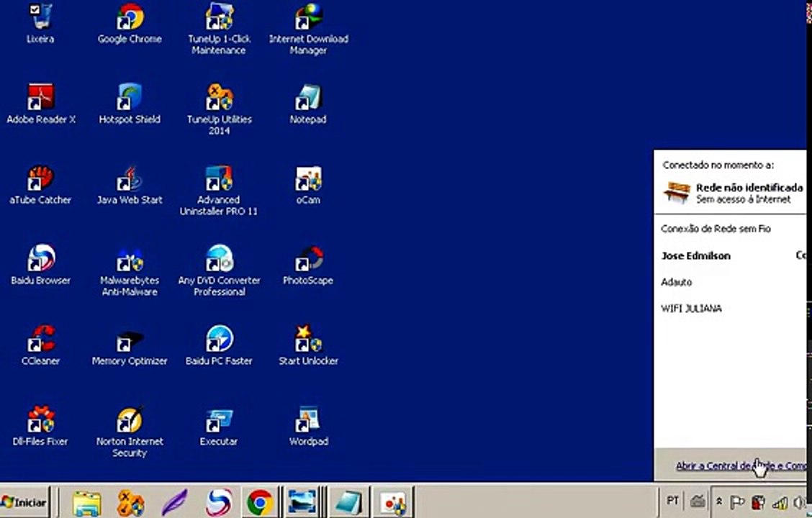This screenshot has height=518, width=812.
Task: Show hidden system tray icons
Action: 719,501
